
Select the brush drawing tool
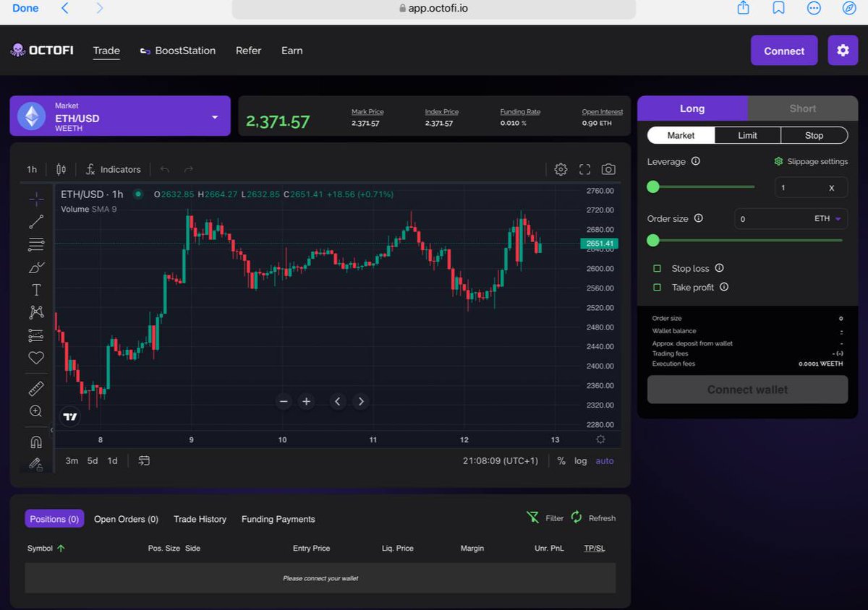coord(36,267)
